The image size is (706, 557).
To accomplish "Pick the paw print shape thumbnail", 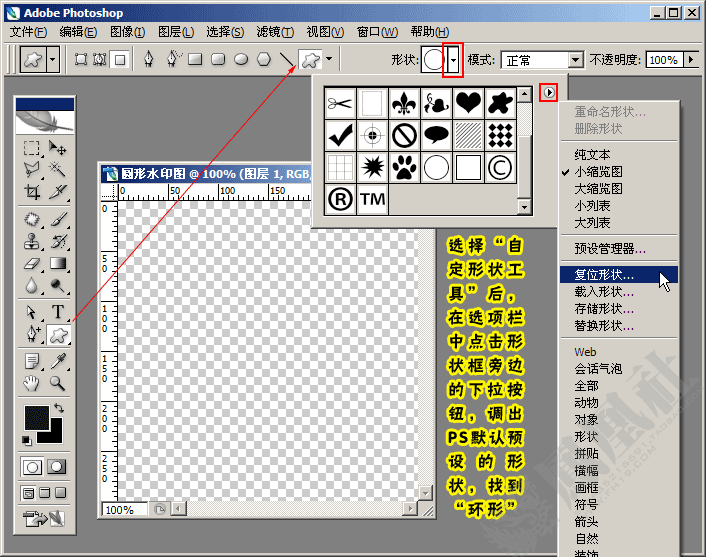I will point(404,168).
